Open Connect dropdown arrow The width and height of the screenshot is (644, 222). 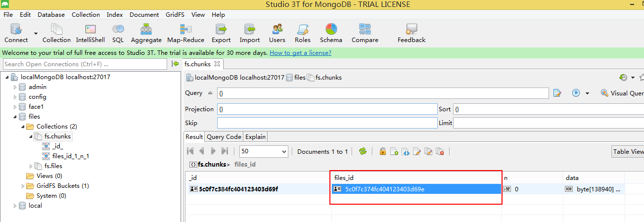[36, 33]
